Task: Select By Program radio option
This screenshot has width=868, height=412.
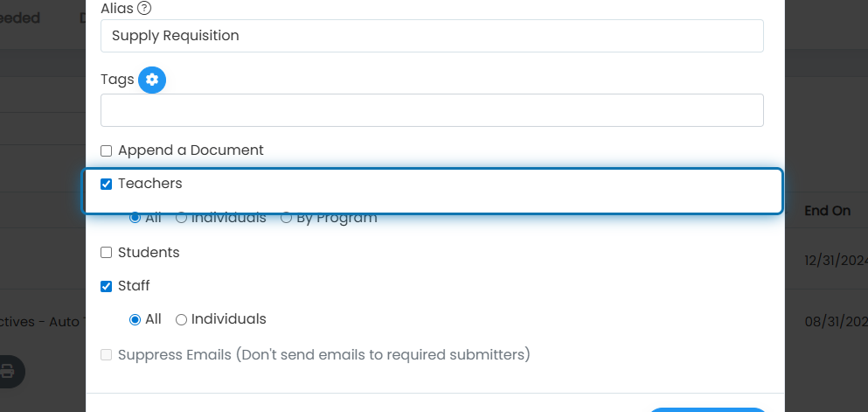Action: coord(286,218)
